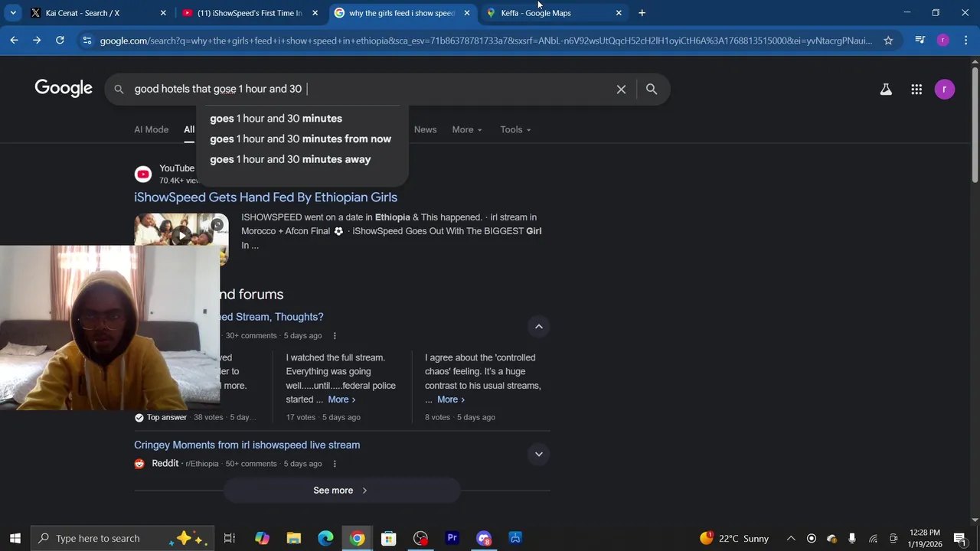Open the taskbar clock showing 12:28 PM

925,538
